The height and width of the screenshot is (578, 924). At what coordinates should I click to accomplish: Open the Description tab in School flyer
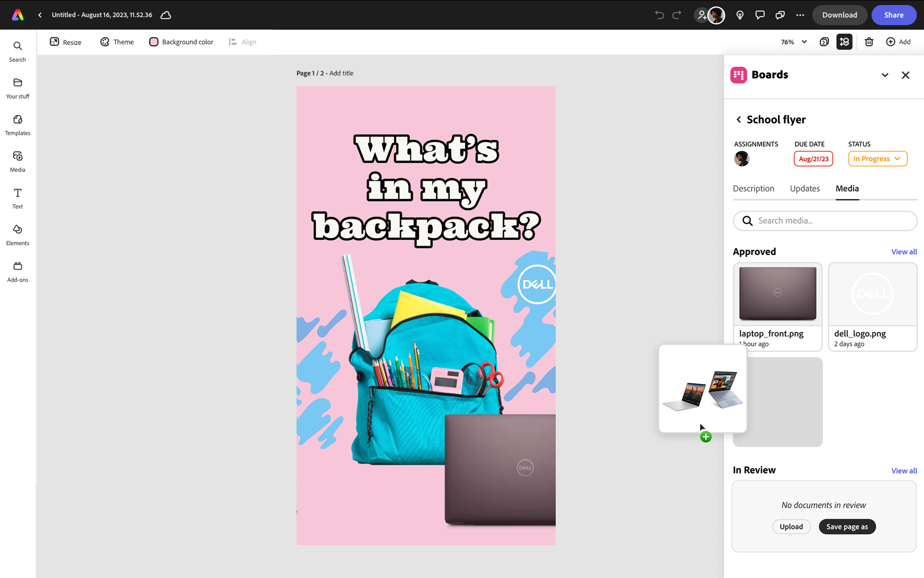[753, 188]
